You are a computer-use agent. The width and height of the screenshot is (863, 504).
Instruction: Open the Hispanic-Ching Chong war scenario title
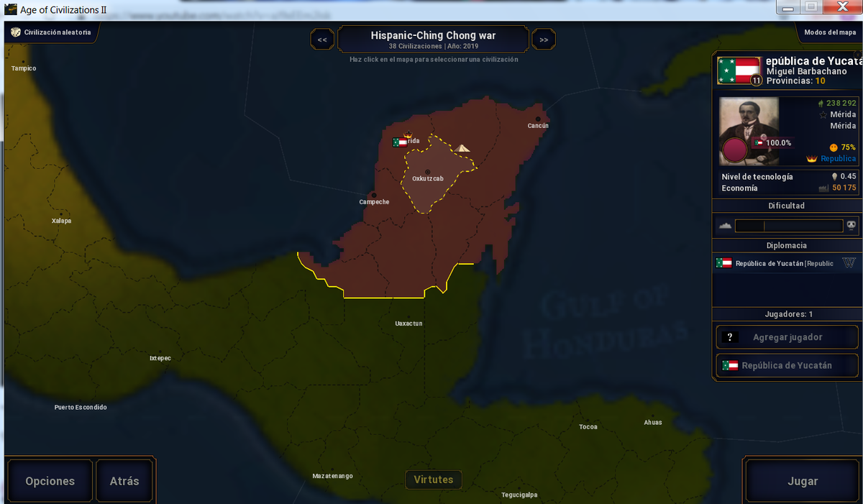pyautogui.click(x=433, y=39)
